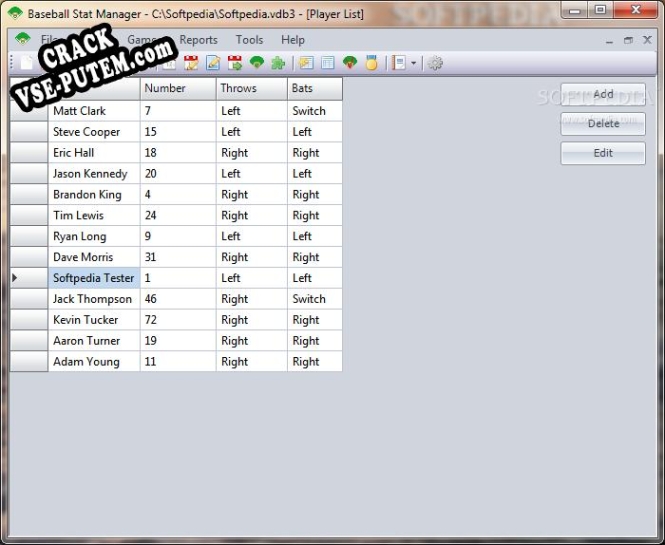Close the inner Player List child window
Viewport: 665px width, 545px height.
647,40
